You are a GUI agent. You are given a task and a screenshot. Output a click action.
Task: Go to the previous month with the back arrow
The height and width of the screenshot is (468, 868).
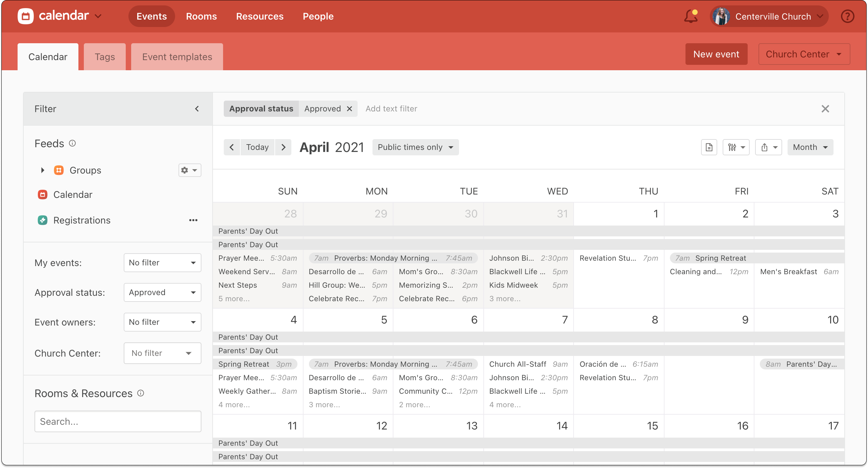click(232, 147)
